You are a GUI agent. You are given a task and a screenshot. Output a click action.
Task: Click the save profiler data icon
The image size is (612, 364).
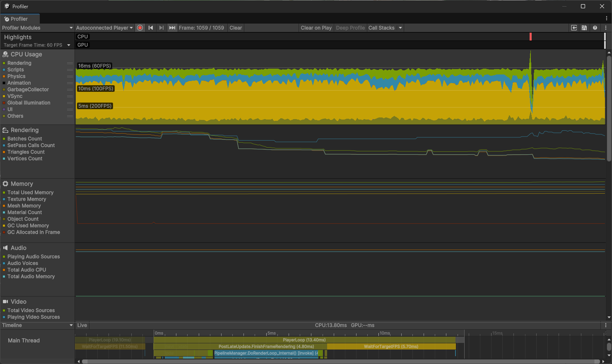[x=584, y=28]
